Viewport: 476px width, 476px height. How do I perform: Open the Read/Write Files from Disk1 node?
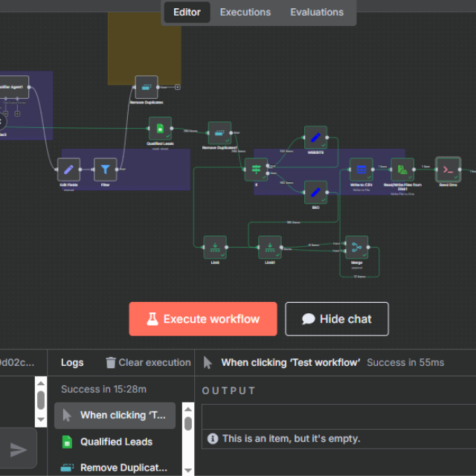(402, 170)
